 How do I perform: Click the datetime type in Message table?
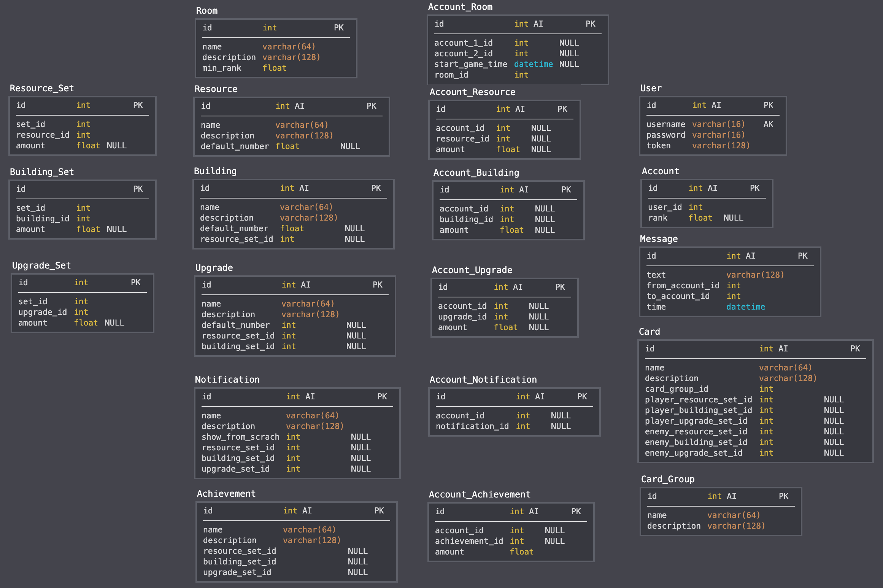(x=745, y=307)
